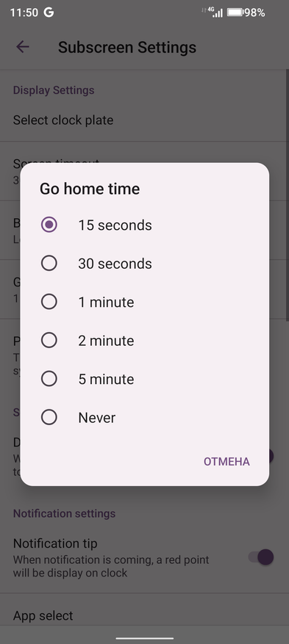Select the Never radio button
The height and width of the screenshot is (644, 289).
(x=49, y=417)
